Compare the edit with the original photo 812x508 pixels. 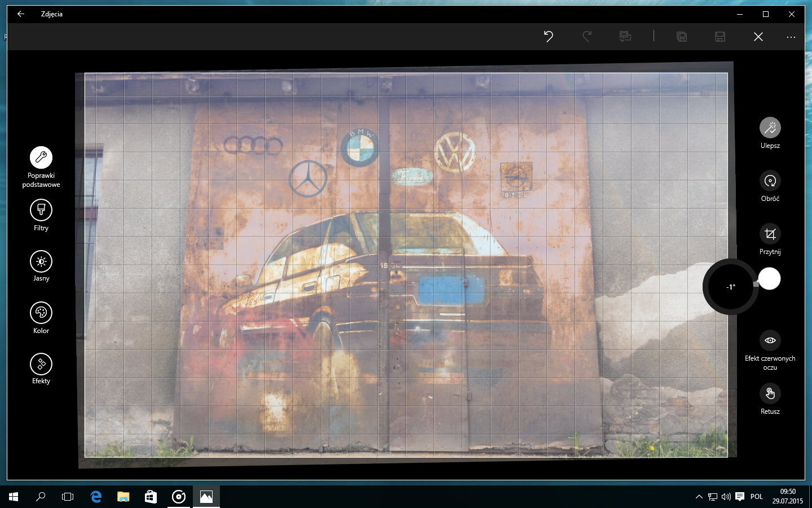tap(625, 37)
